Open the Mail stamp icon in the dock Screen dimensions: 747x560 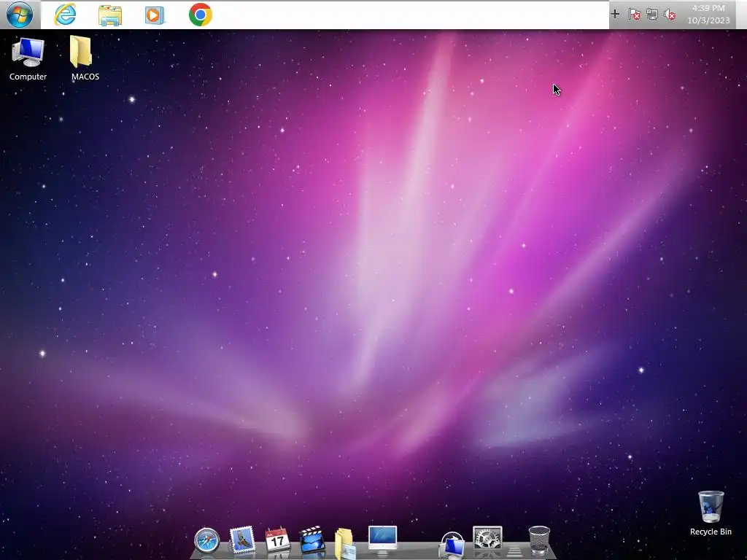(x=242, y=540)
